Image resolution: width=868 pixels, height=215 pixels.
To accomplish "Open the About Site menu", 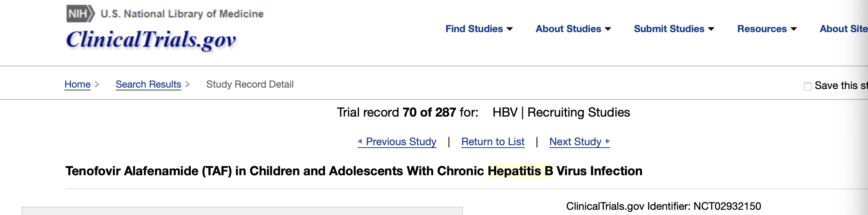I will pyautogui.click(x=844, y=29).
